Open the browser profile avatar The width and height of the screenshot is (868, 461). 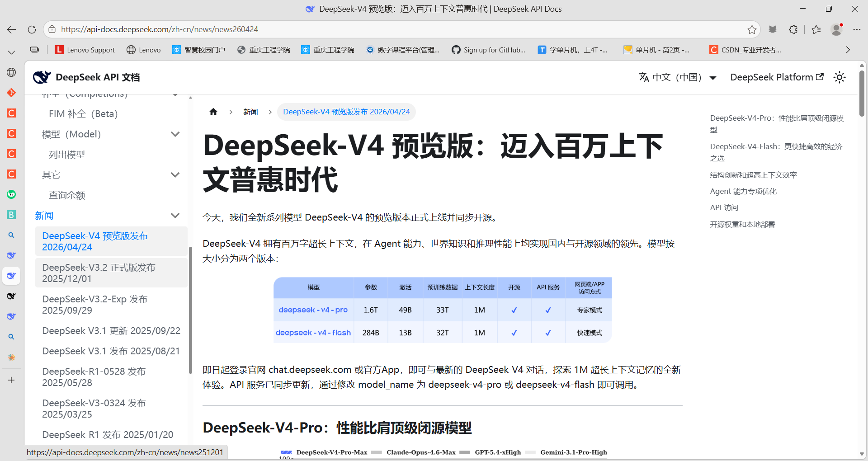point(836,29)
